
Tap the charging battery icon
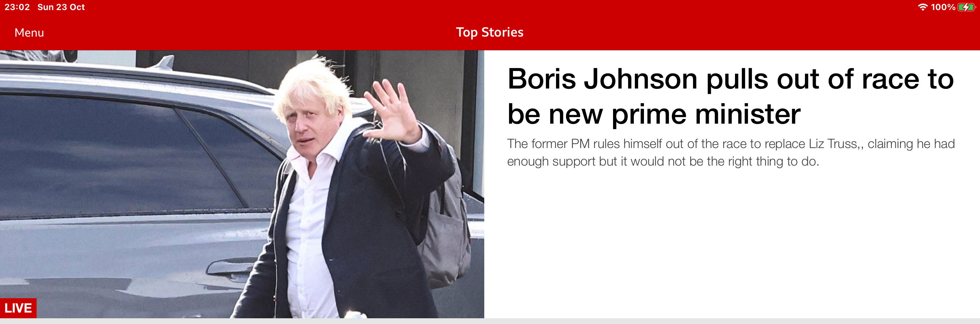click(966, 7)
